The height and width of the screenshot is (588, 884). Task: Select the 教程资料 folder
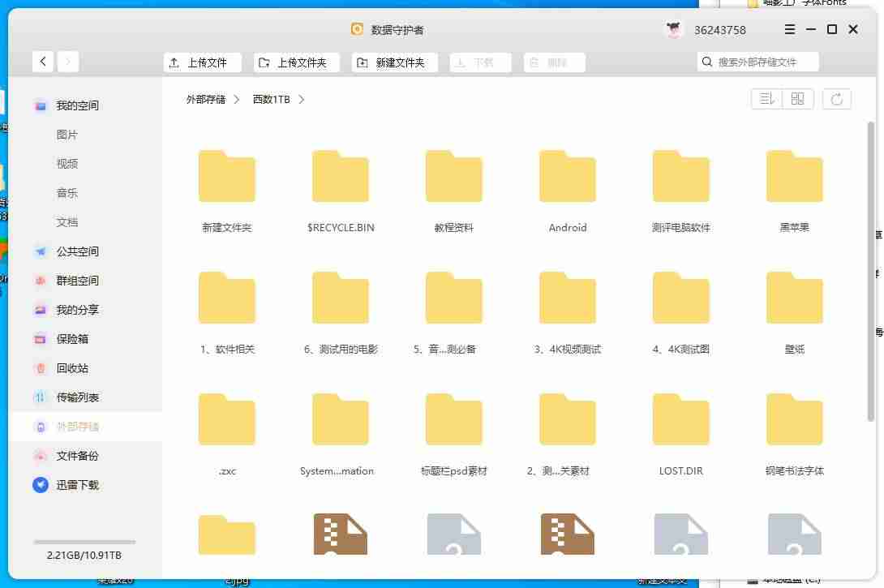(454, 176)
